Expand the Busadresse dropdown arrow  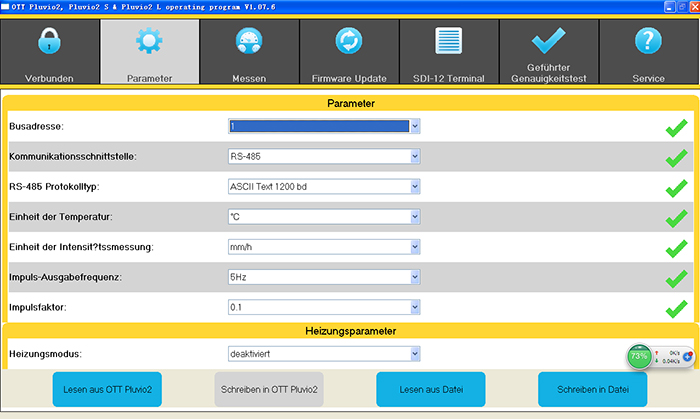point(415,126)
